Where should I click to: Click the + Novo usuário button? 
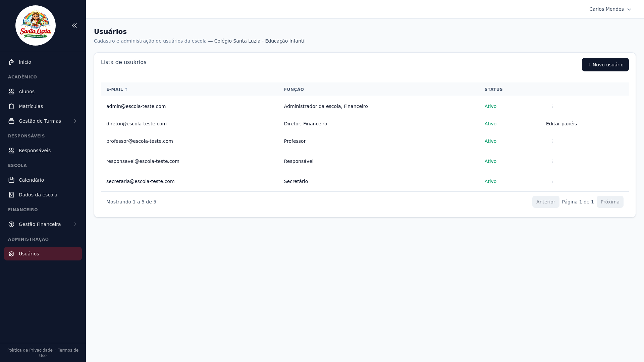pos(605,65)
